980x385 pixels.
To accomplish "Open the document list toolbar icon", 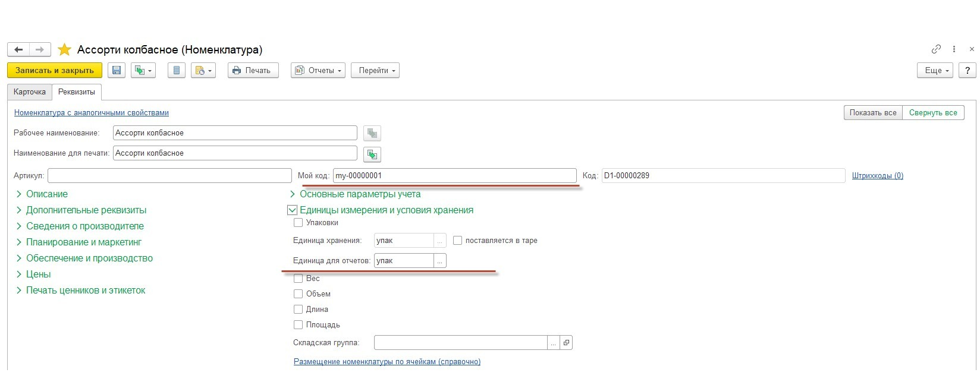I will [x=176, y=71].
